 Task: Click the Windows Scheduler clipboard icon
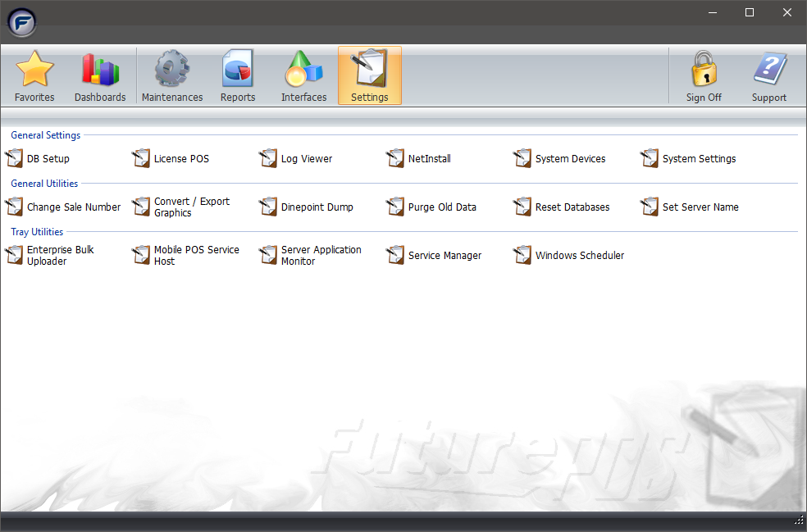tap(522, 255)
